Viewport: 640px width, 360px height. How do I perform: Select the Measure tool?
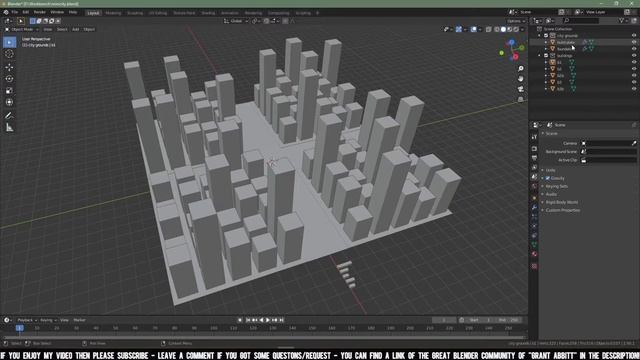pos(9,128)
